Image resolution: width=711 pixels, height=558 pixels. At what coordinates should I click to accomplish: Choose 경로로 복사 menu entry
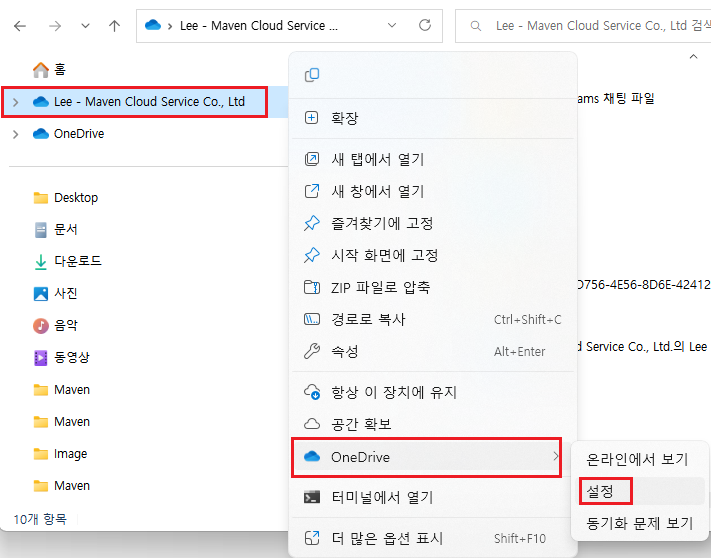433,320
